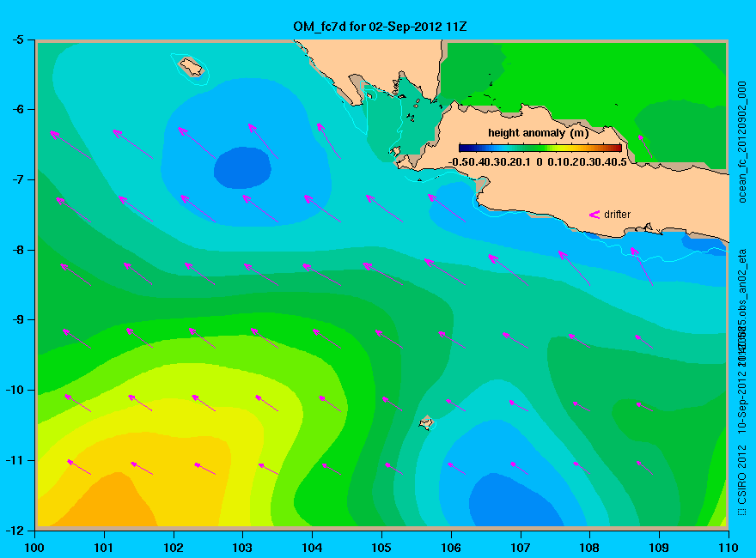This screenshot has height=558, width=756.
Task: Click the x-axis tick label 109
Action: 659,548
